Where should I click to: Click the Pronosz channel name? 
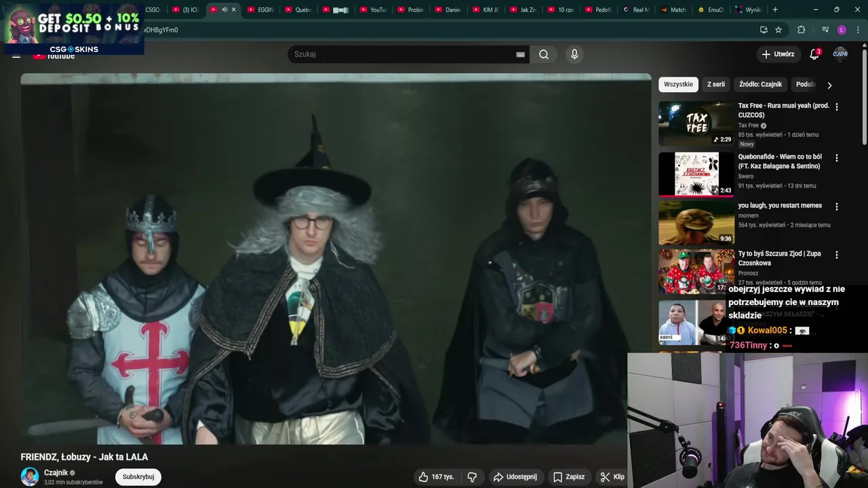[749, 273]
